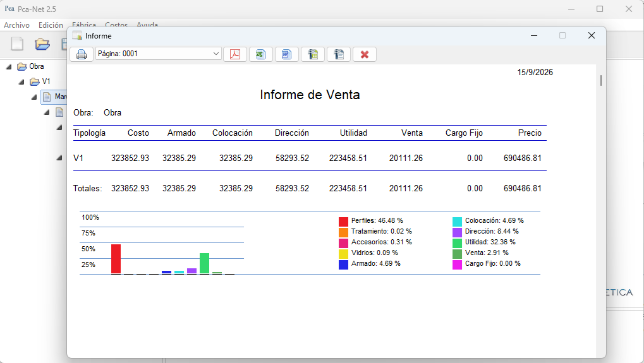Click the red X toolbar button

[364, 54]
